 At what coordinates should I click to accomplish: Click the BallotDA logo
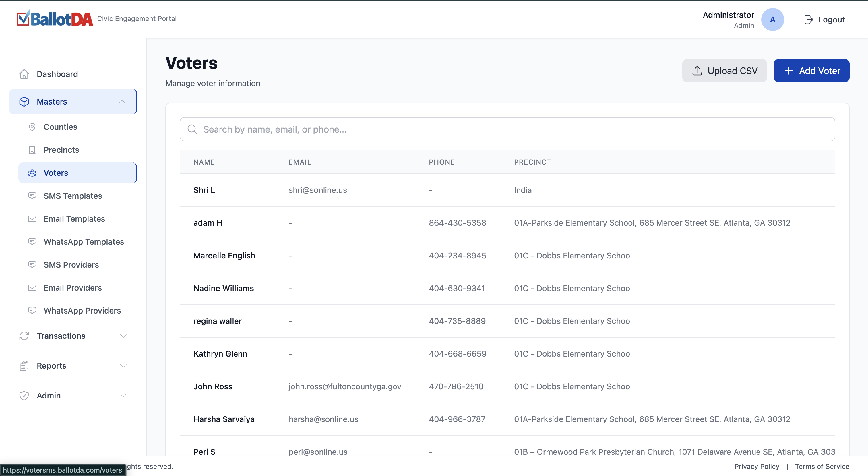tap(55, 19)
